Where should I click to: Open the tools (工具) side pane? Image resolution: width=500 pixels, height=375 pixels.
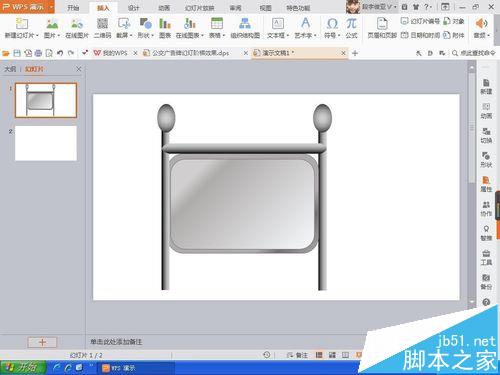(486, 258)
